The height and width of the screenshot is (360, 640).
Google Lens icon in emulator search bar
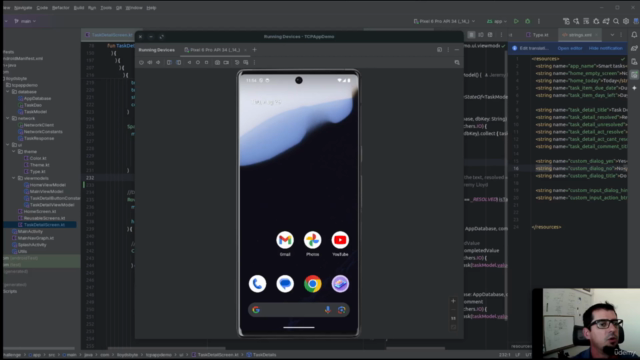pos(342,310)
